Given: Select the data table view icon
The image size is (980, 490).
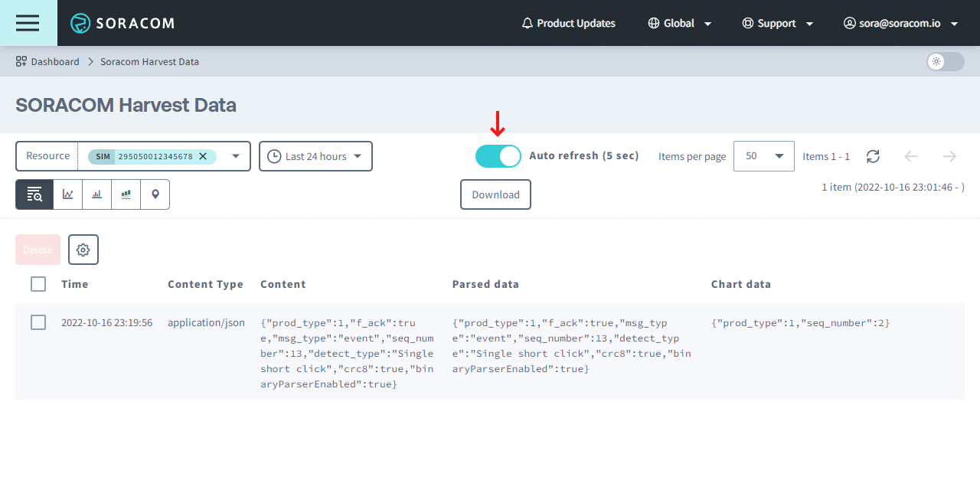Looking at the screenshot, I should click(34, 194).
